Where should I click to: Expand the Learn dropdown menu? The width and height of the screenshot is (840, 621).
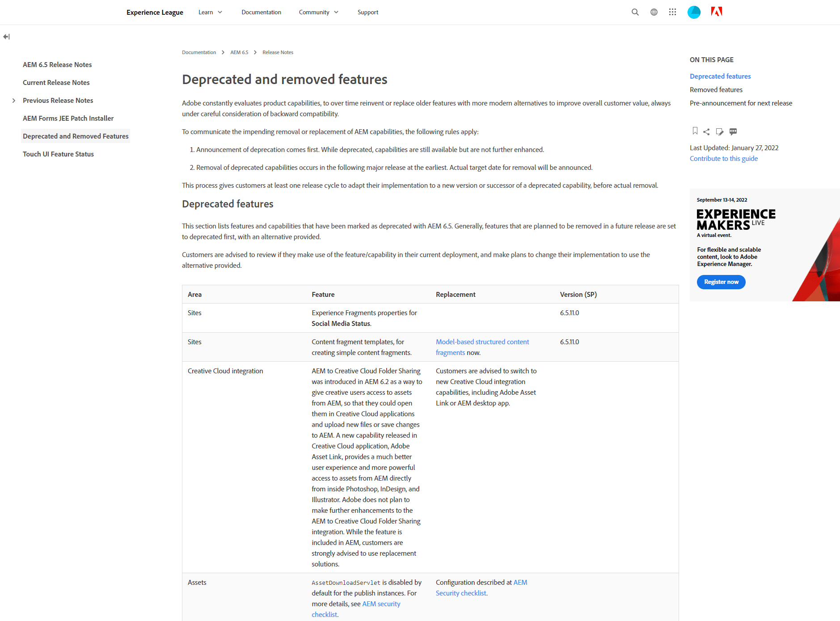pyautogui.click(x=210, y=12)
